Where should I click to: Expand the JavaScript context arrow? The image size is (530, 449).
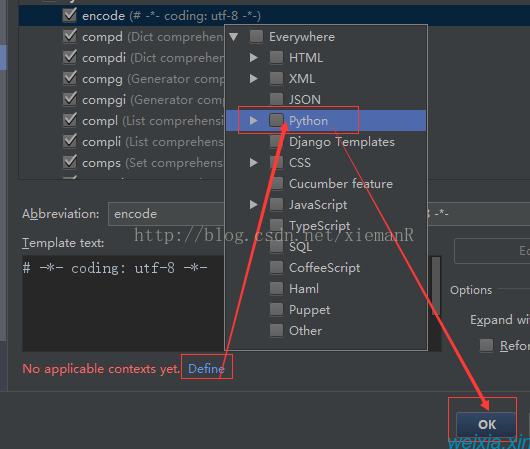click(x=254, y=205)
